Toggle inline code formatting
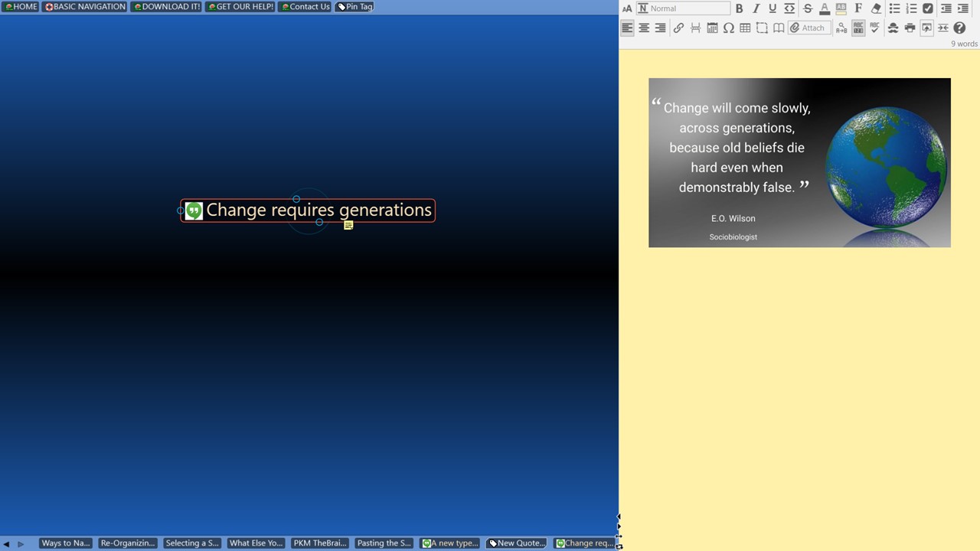The height and width of the screenshot is (551, 980). (789, 8)
